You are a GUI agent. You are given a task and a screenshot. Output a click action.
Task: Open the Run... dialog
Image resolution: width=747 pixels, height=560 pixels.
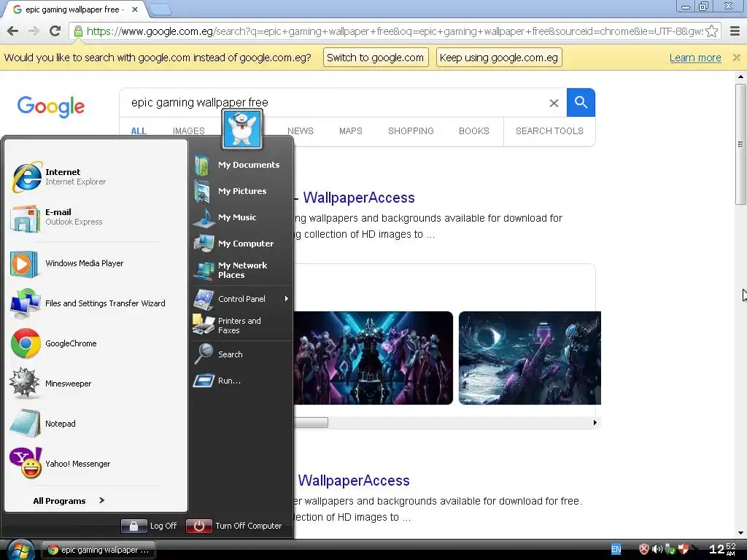pos(242,381)
